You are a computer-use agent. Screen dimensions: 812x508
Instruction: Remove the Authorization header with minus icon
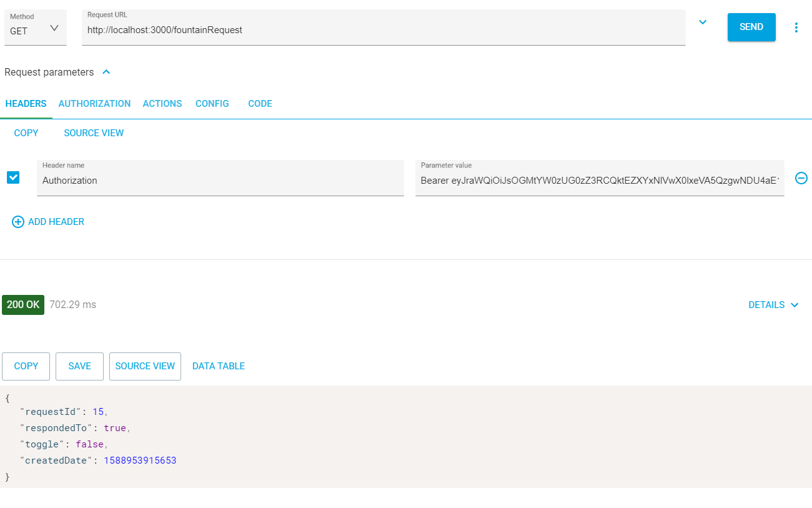pos(801,178)
